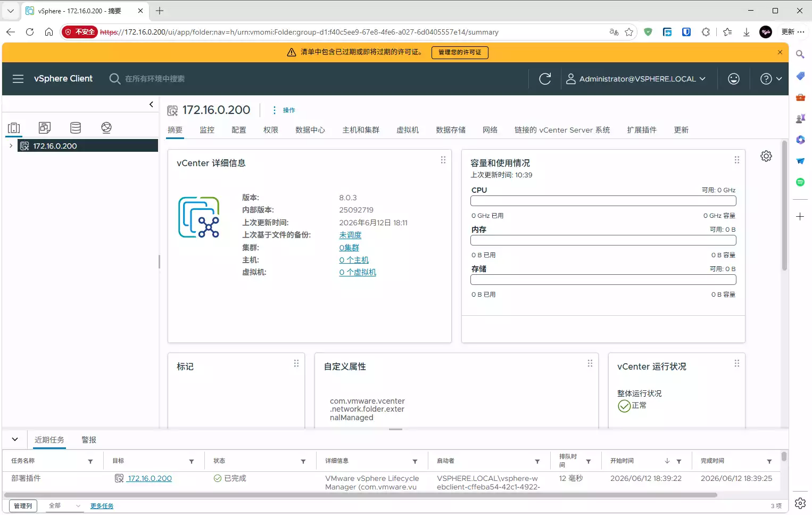This screenshot has height=515, width=812.
Task: Switch to the 监控 tab
Action: pos(207,130)
